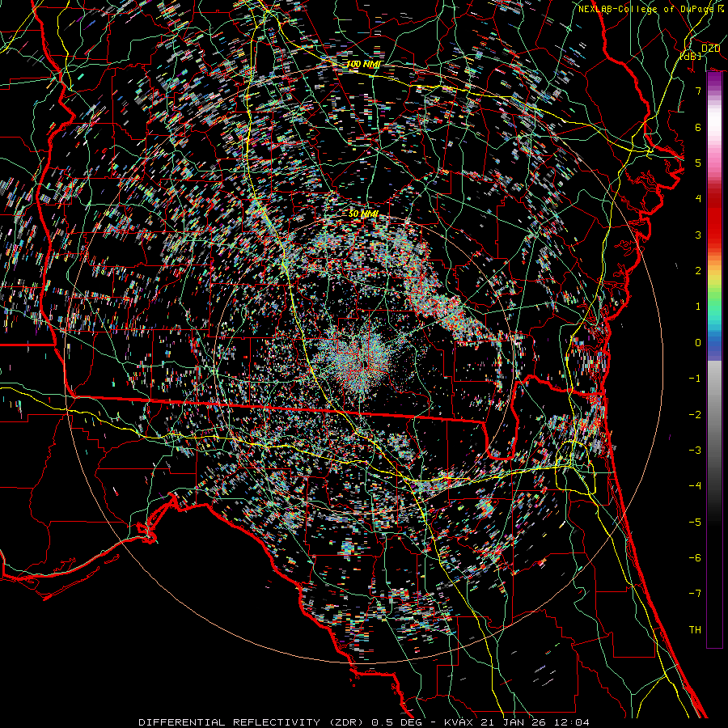Click the legend tick label -4

point(695,486)
